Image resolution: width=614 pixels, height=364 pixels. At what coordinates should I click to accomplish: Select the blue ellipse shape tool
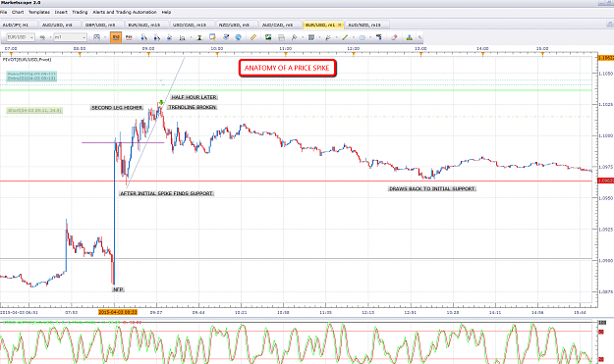363,37
